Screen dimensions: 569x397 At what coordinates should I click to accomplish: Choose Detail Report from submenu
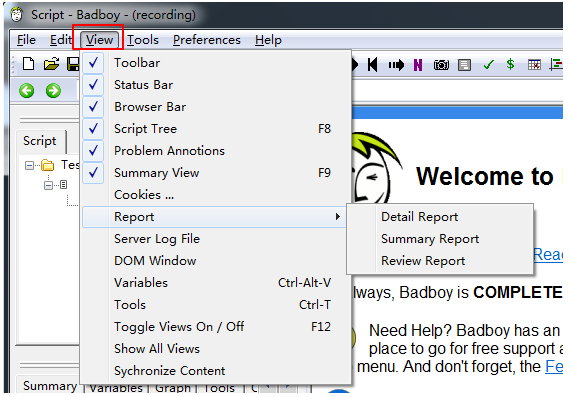pos(440,217)
